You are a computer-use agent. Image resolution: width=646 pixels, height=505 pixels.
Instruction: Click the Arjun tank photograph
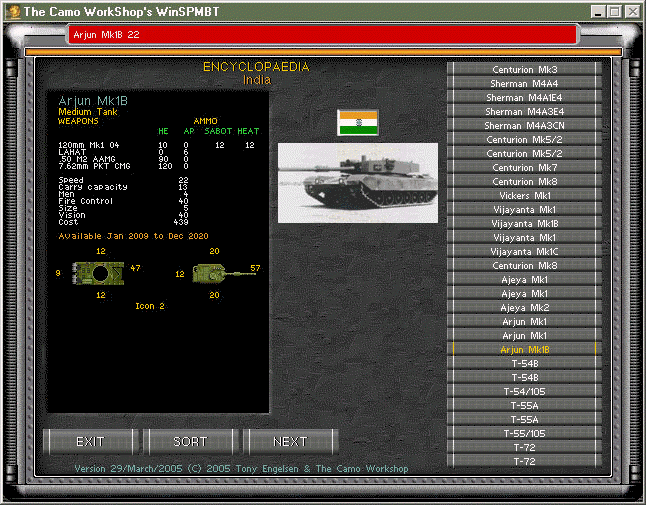358,183
